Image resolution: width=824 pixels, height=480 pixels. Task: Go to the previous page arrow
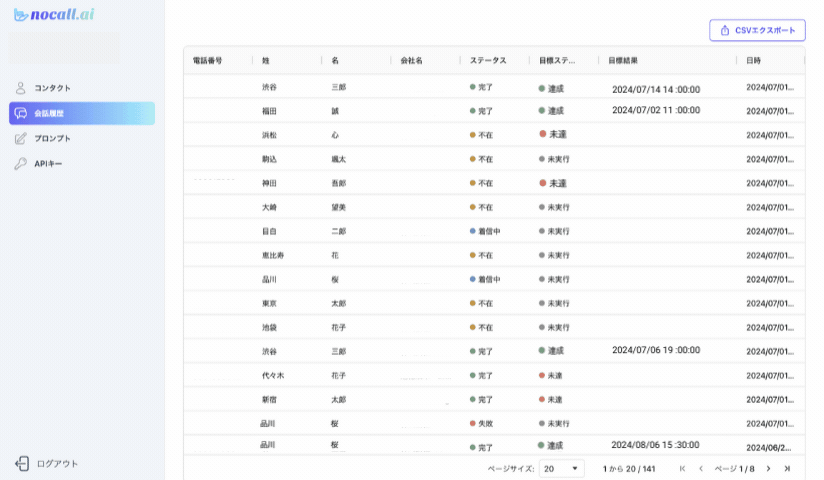(701, 468)
